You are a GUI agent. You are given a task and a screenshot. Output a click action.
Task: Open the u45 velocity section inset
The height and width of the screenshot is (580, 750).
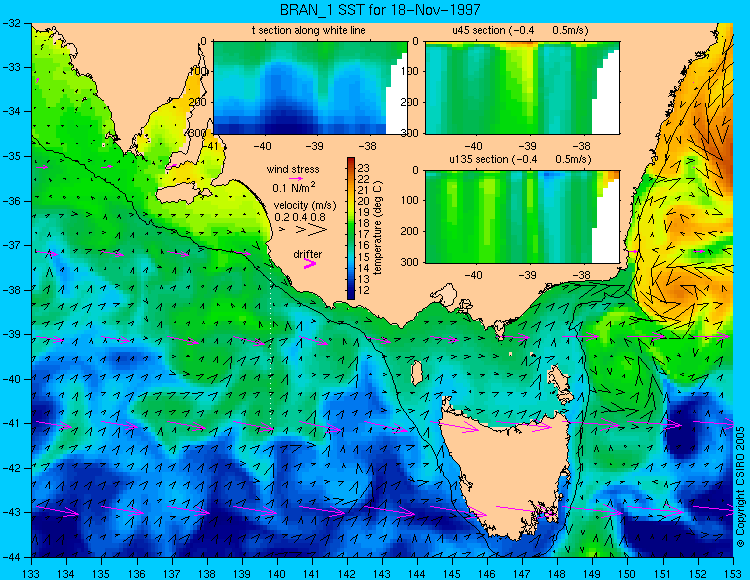point(522,88)
